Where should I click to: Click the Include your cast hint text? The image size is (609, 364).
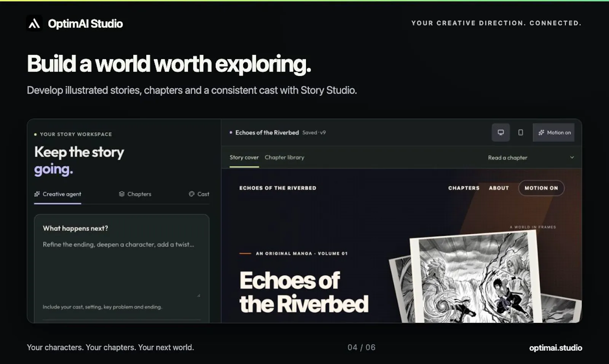tap(102, 307)
